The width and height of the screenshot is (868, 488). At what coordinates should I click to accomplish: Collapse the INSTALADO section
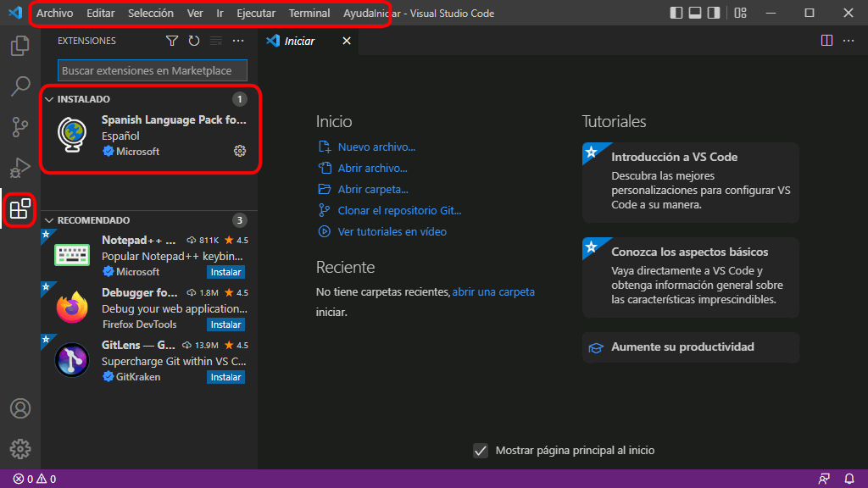[49, 99]
